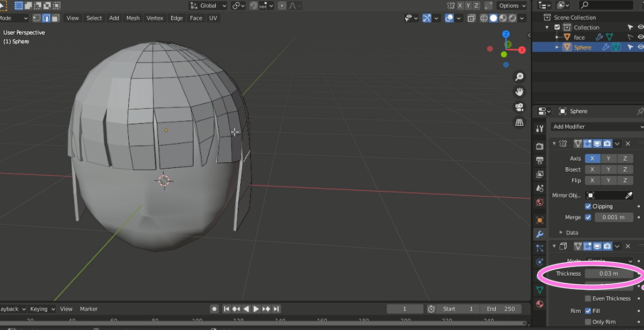Open the Face menu

[196, 18]
